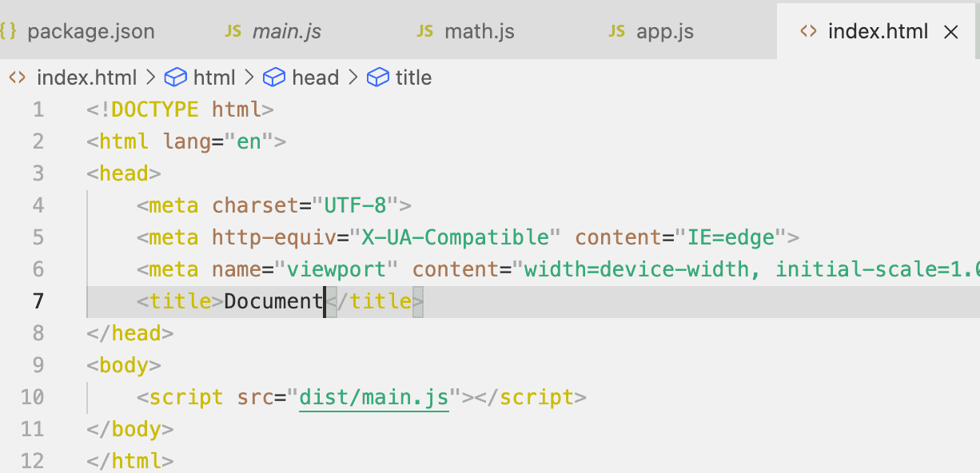Follow the dist/main.js script link
The width and height of the screenshot is (980, 473).
(x=373, y=397)
